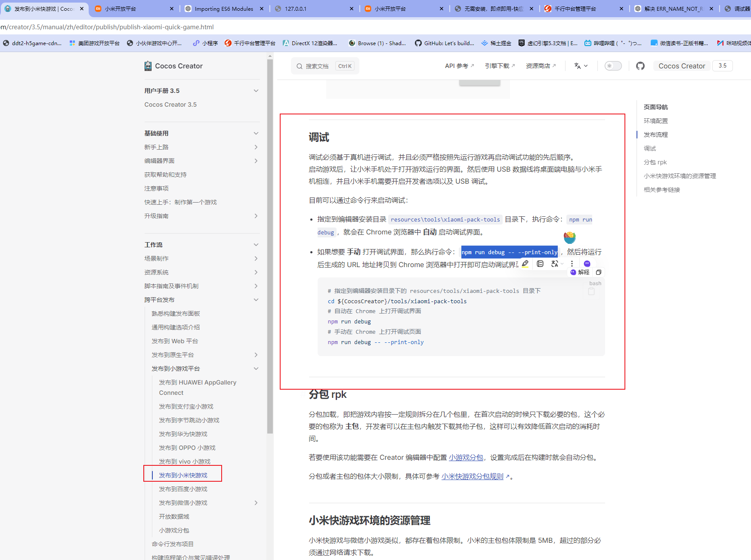Close the 发布到小米快游戏 browser tab

click(82, 9)
